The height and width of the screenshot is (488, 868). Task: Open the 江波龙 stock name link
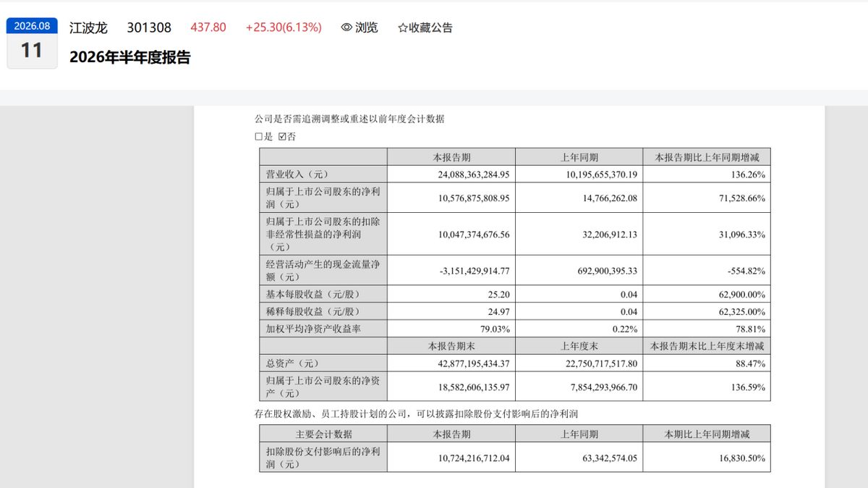pos(88,28)
